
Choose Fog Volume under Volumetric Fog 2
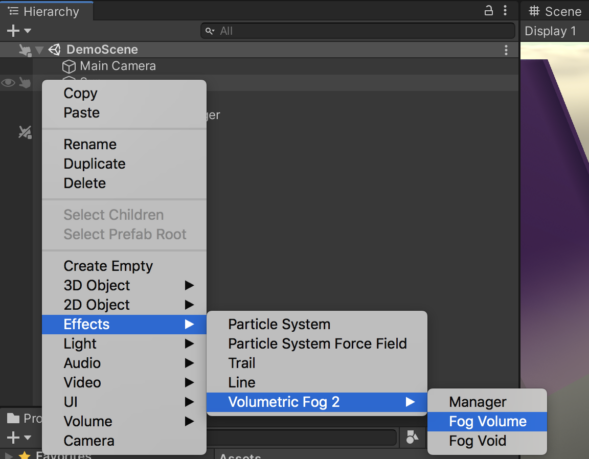[x=487, y=421]
